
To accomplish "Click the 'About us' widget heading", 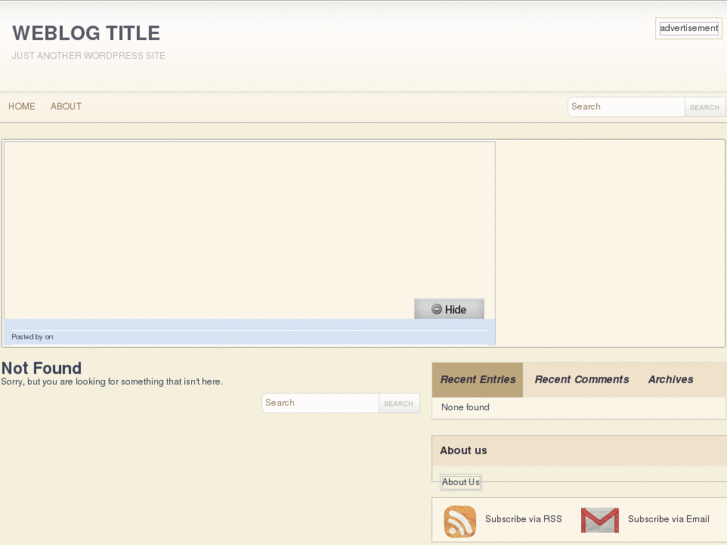I will click(x=463, y=450).
